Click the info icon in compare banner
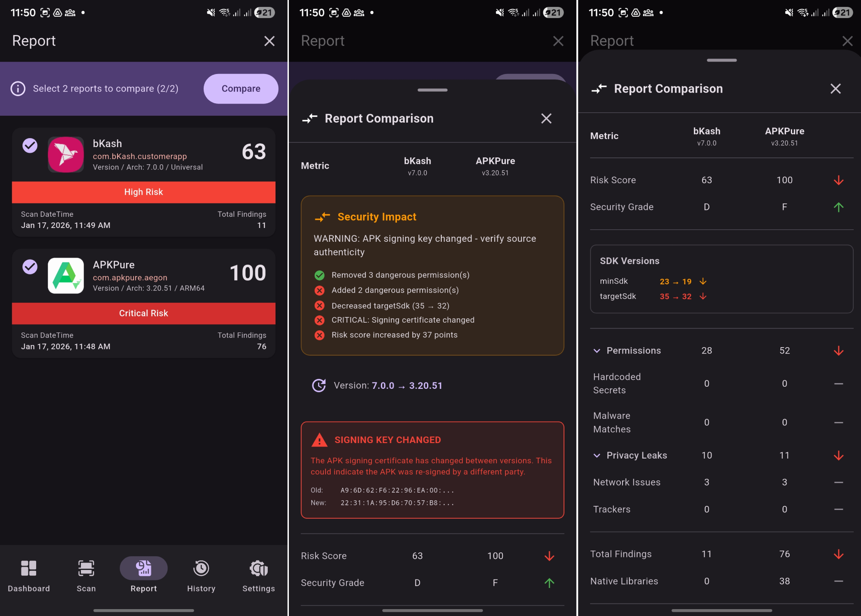This screenshot has height=616, width=861. (x=18, y=89)
